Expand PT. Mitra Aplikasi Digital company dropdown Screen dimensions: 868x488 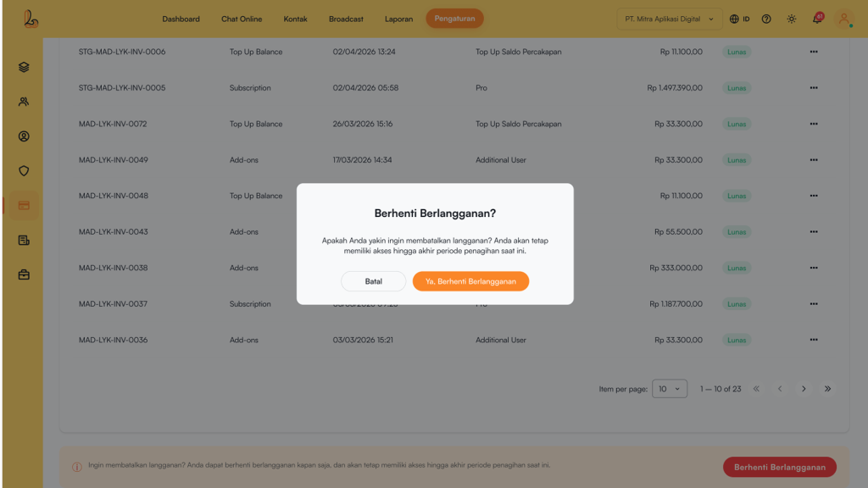[669, 19]
